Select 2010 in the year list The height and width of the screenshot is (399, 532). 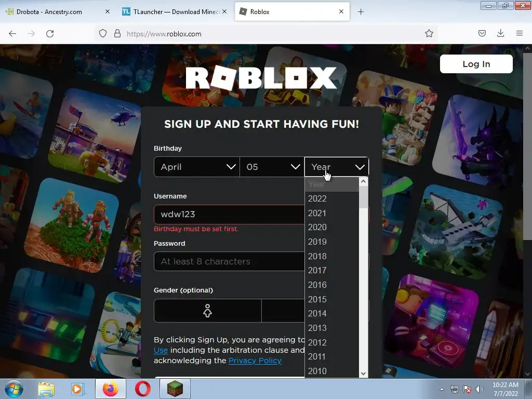(x=331, y=371)
